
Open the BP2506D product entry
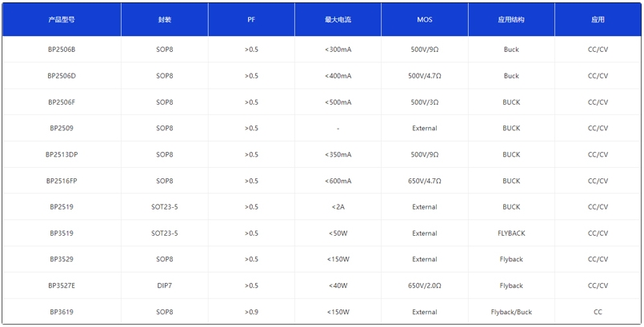coord(62,76)
